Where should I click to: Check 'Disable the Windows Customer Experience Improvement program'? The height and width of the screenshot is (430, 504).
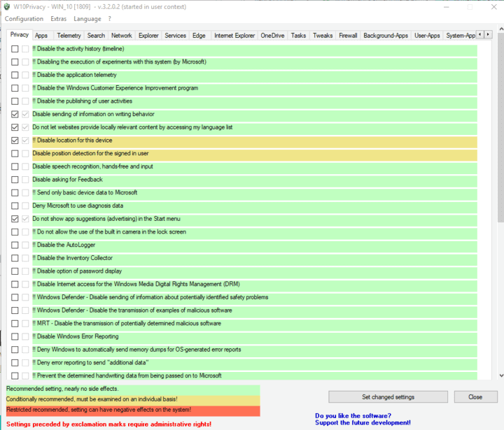(15, 88)
